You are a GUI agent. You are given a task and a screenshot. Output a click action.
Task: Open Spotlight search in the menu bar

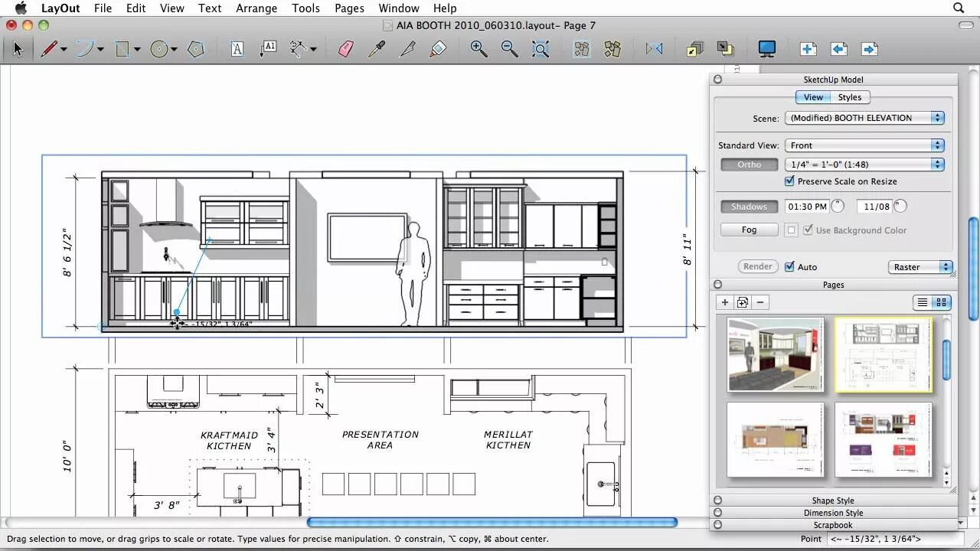click(x=959, y=8)
